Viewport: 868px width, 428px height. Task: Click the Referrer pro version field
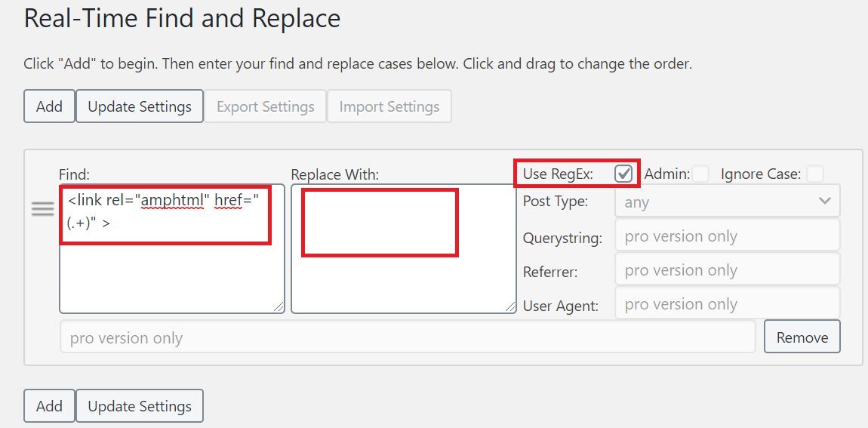[728, 269]
